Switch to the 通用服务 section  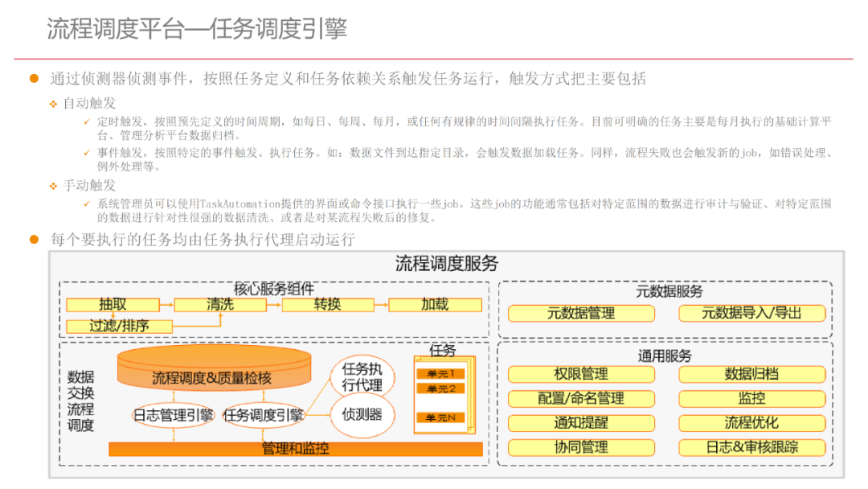pyautogui.click(x=665, y=356)
